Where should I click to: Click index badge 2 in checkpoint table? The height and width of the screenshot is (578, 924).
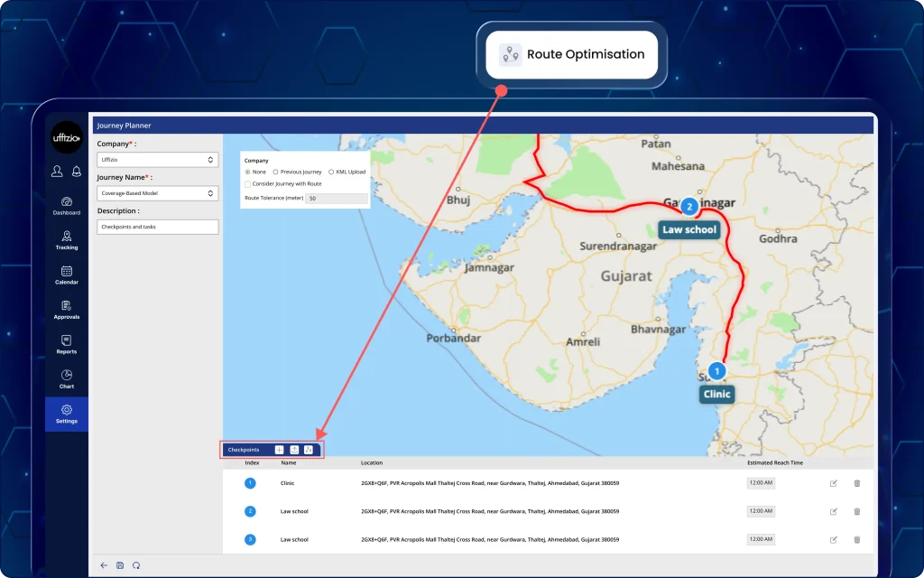tap(250, 511)
